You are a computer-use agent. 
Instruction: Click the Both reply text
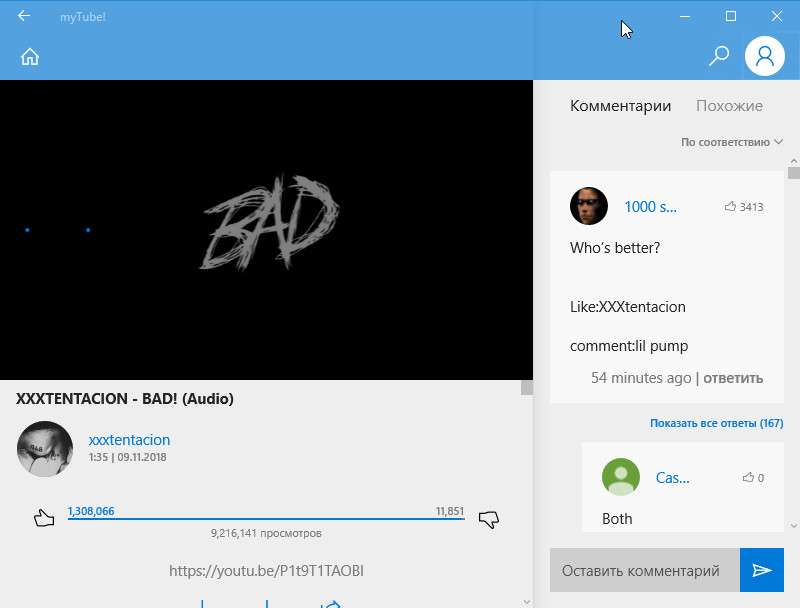point(617,519)
